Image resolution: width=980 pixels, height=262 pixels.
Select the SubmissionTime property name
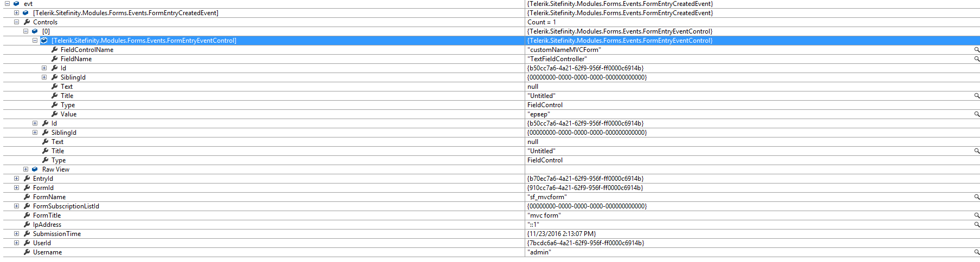(x=57, y=234)
